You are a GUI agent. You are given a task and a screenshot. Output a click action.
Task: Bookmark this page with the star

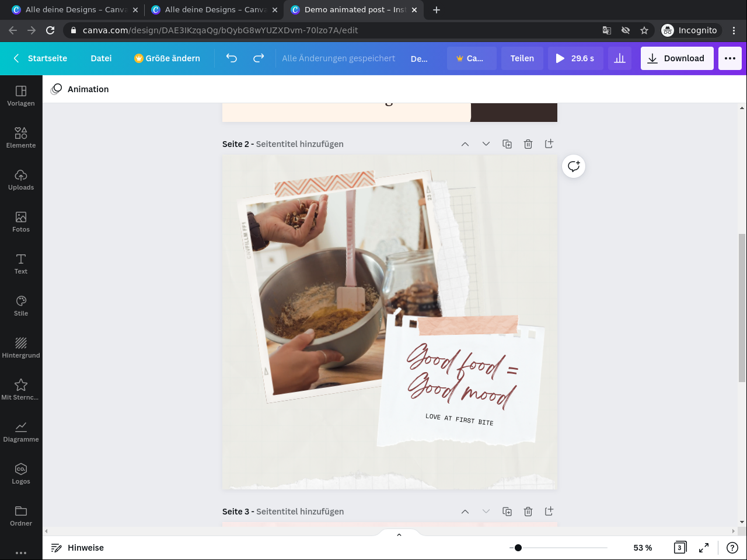(644, 30)
